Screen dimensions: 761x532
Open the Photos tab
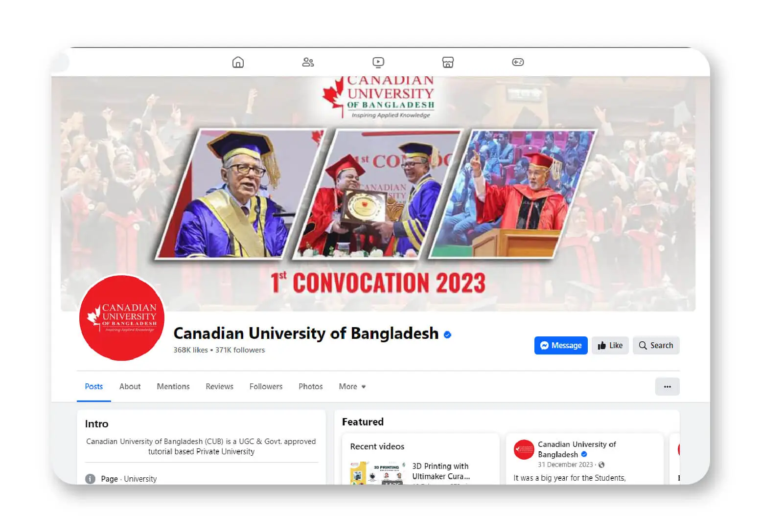pos(311,386)
